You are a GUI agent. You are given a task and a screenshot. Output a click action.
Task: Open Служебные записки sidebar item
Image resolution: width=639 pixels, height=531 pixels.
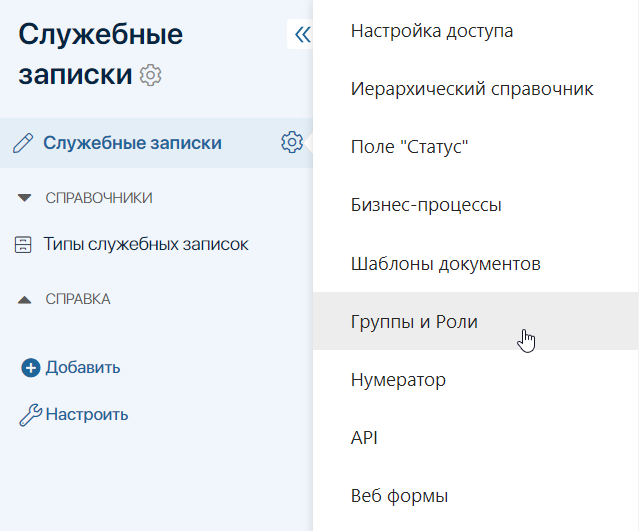pos(132,143)
